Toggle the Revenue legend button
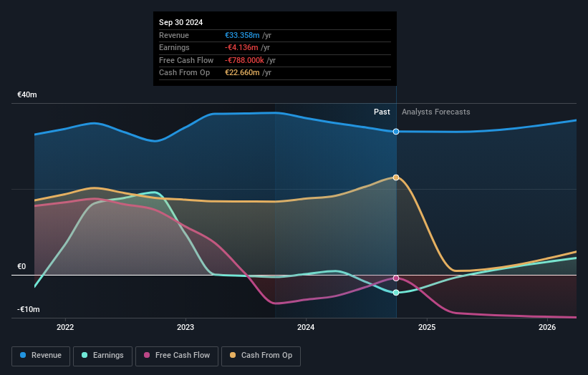588x375 pixels. (x=41, y=356)
